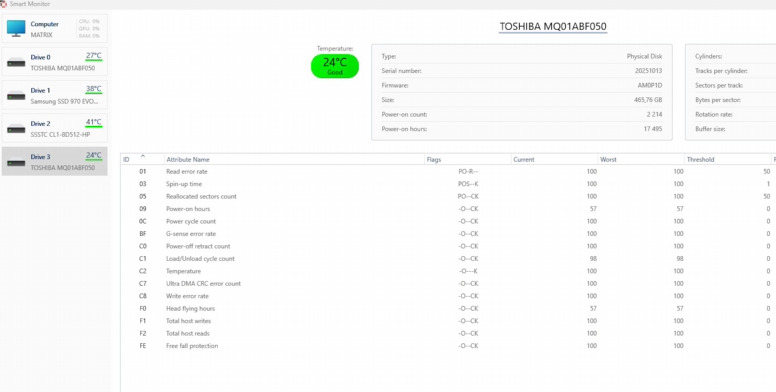The height and width of the screenshot is (392, 776).
Task: Select Ultra DMA CRC error count row
Action: 448,284
